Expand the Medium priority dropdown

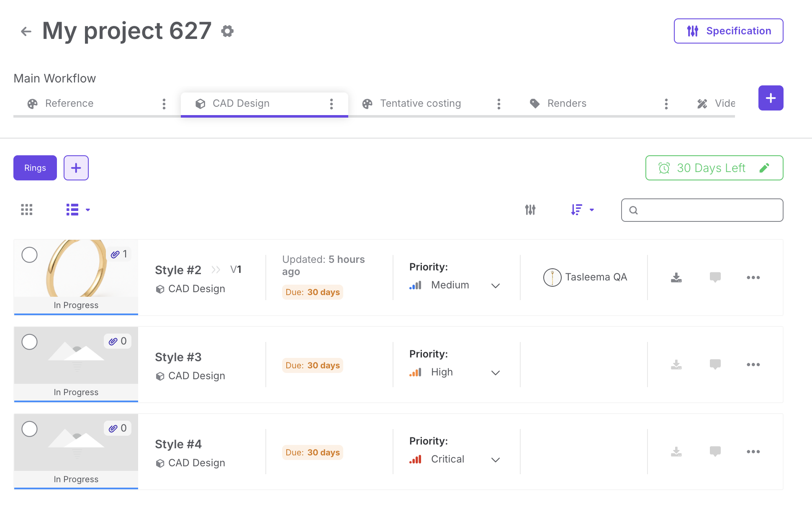point(496,285)
